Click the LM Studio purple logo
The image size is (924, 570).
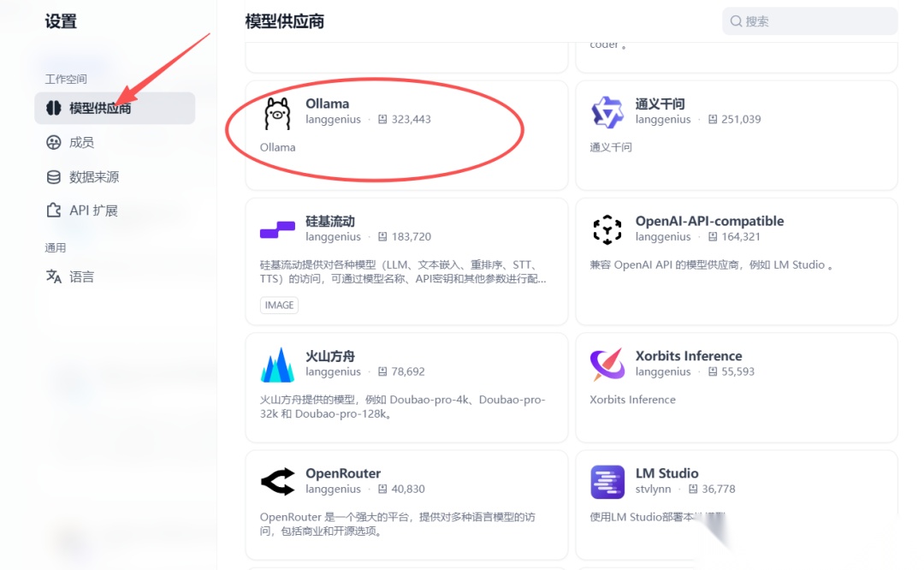click(607, 482)
